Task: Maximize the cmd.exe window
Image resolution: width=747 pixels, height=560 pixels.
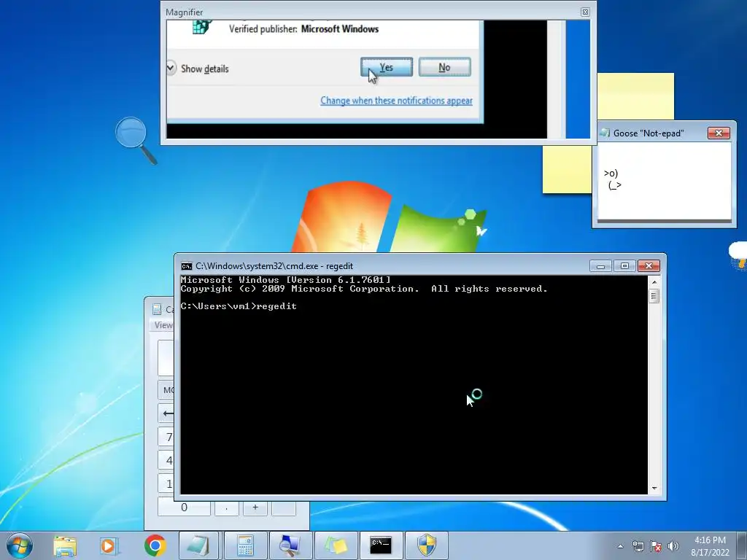Action: click(x=624, y=265)
